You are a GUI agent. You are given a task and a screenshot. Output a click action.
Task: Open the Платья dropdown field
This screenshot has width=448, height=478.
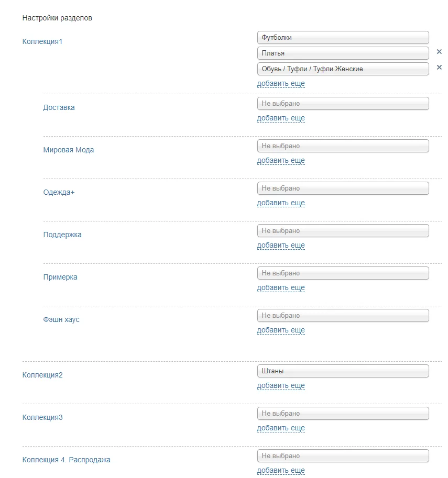(343, 53)
